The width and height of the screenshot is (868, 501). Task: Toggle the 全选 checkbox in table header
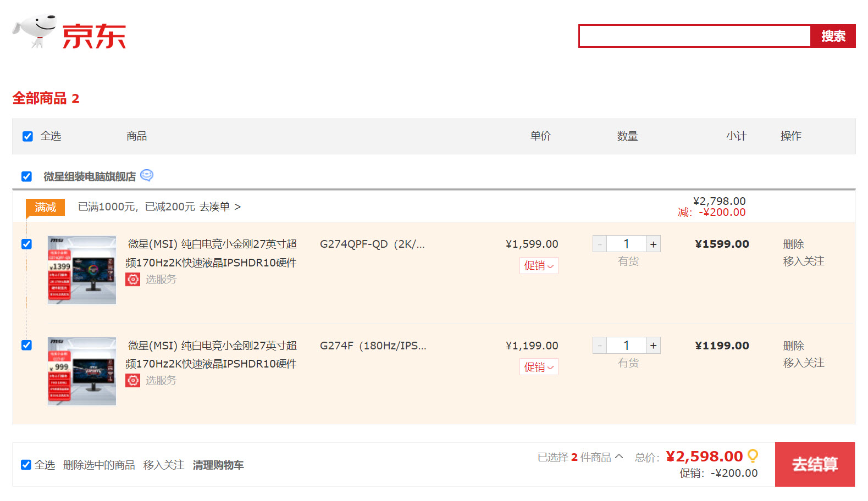[27, 136]
